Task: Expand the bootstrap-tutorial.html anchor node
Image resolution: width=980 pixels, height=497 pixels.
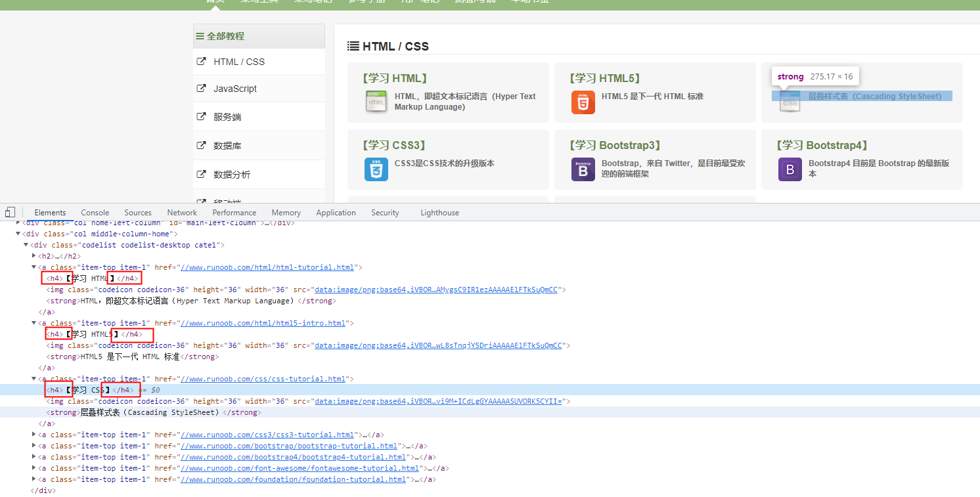Action: 34,446
